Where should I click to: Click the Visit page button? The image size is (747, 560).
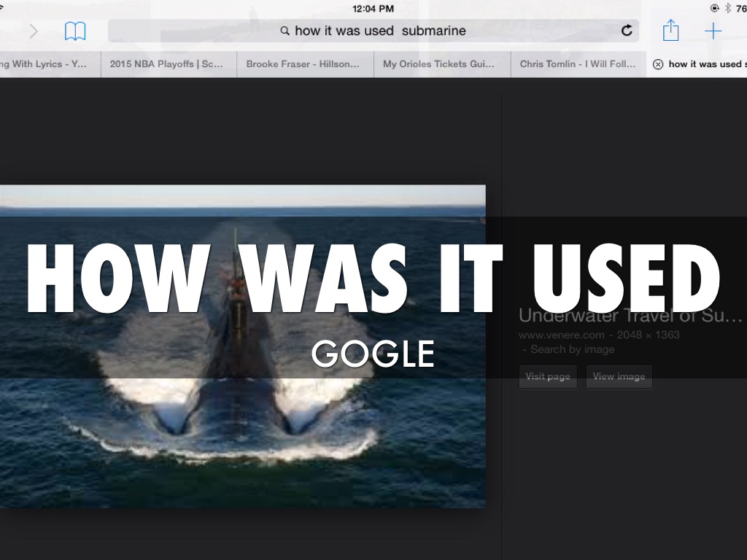548,376
